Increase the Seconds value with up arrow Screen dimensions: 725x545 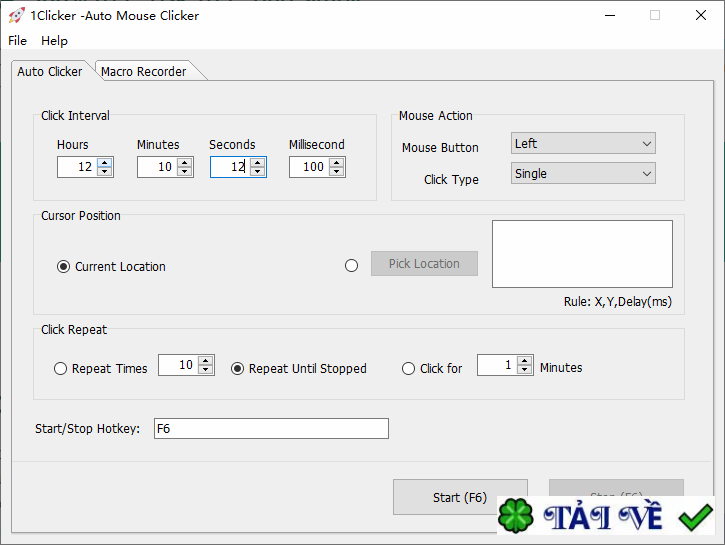(258, 162)
